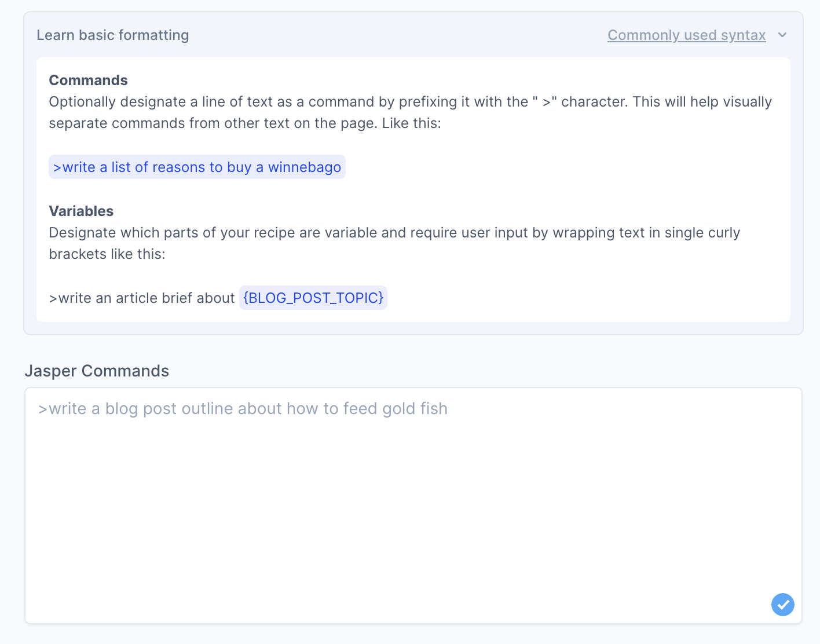Click the 'write an article brief about' text
The image size is (820, 644).
(142, 298)
